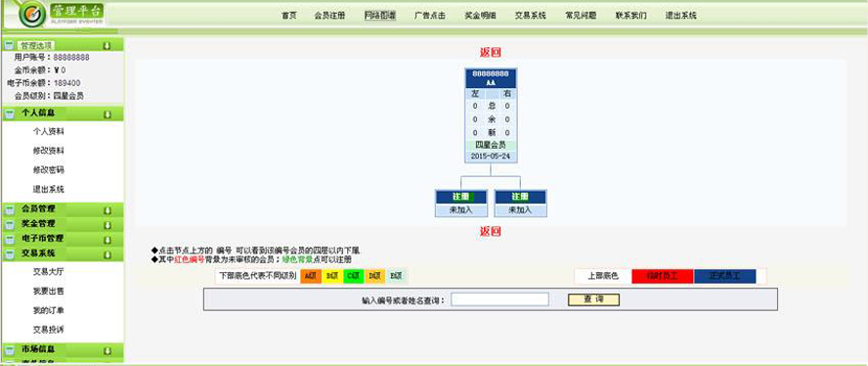Click the yellow B级 color swatch
868x366 pixels.
coord(332,276)
